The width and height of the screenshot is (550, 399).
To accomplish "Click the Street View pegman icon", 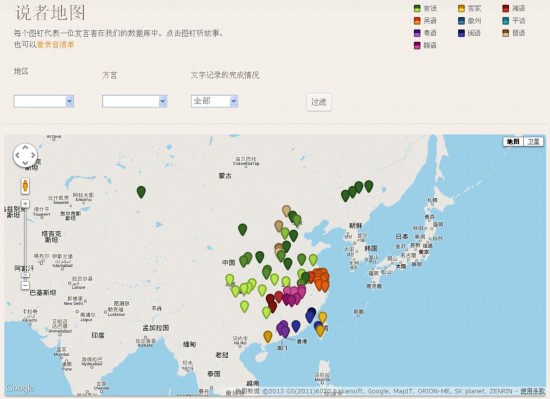I will 25,185.
